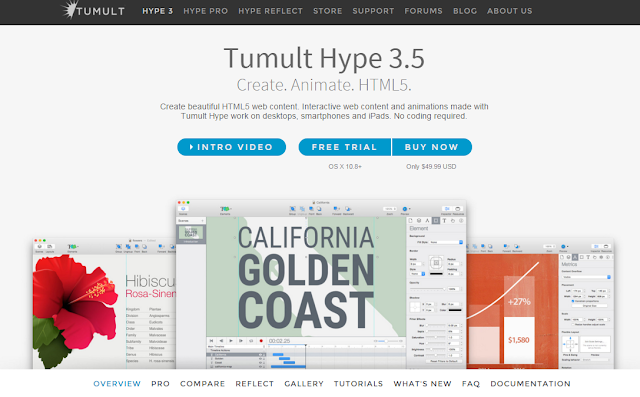Play the Intro Video
Screen dimensions: 640x397
pyautogui.click(x=231, y=147)
